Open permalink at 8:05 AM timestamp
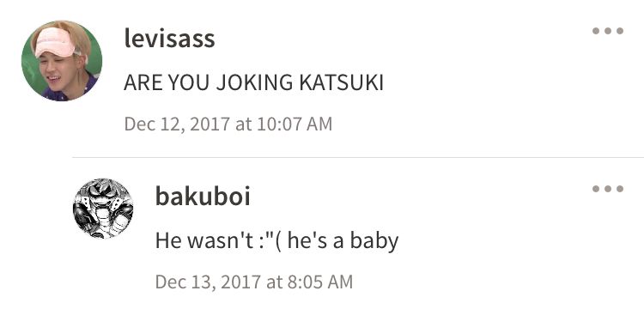The image size is (644, 309). (254, 282)
